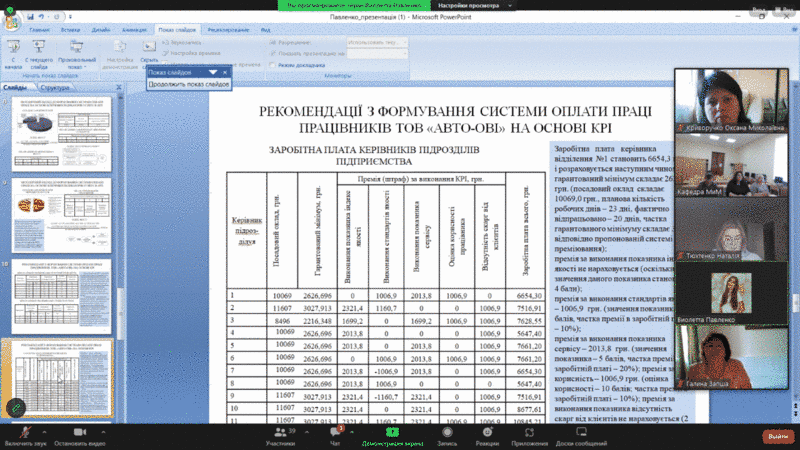The height and width of the screenshot is (450, 800).
Task: Click table cell value 6654,30 in row 1
Action: (x=528, y=296)
